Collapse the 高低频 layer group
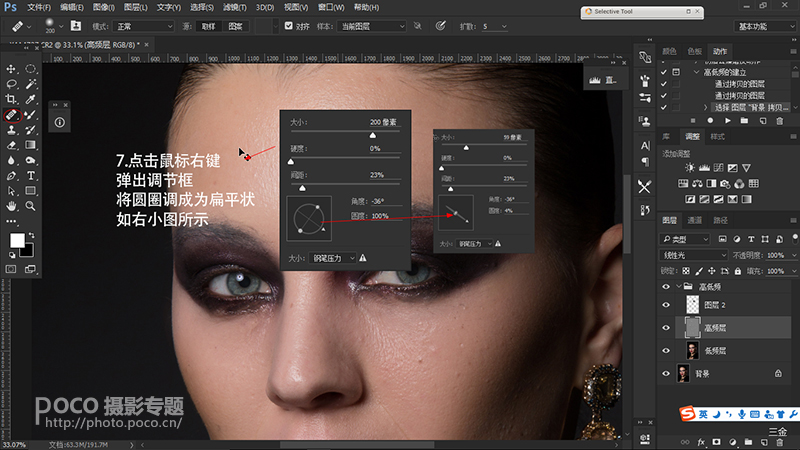 click(x=679, y=286)
